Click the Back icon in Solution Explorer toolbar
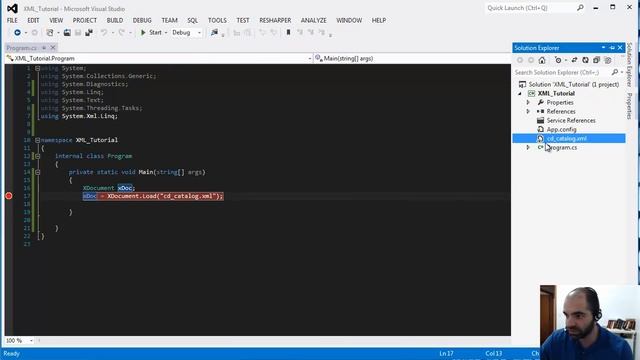The height and width of the screenshot is (360, 640). 520,60
